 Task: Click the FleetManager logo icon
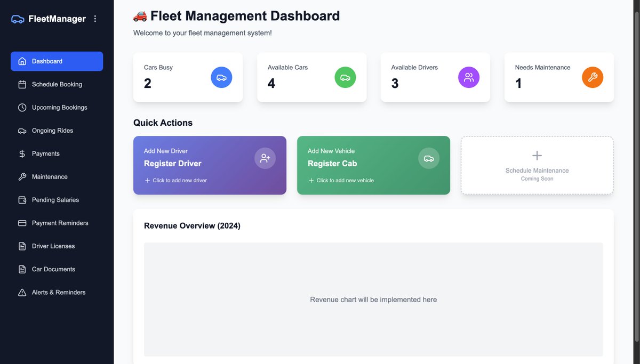(x=17, y=18)
